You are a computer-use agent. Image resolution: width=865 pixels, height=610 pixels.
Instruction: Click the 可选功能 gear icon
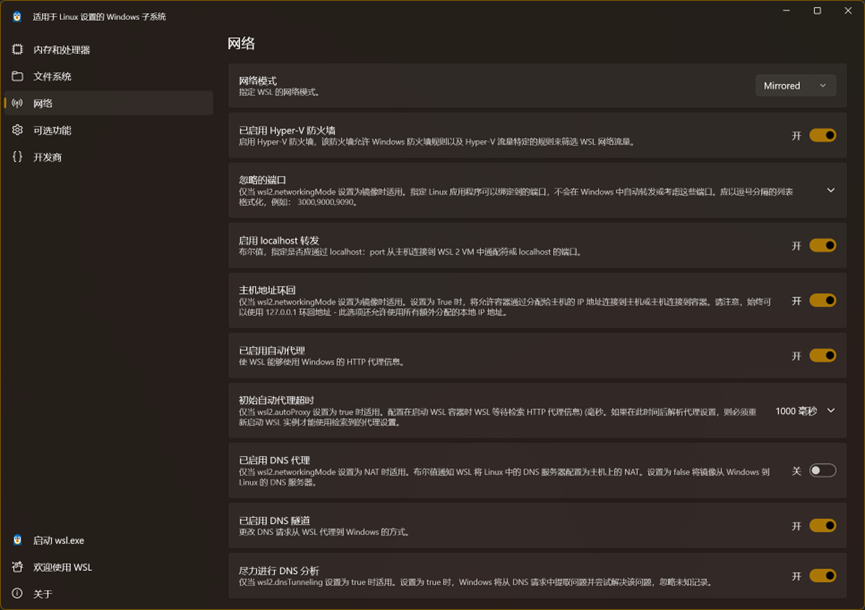pyautogui.click(x=16, y=129)
